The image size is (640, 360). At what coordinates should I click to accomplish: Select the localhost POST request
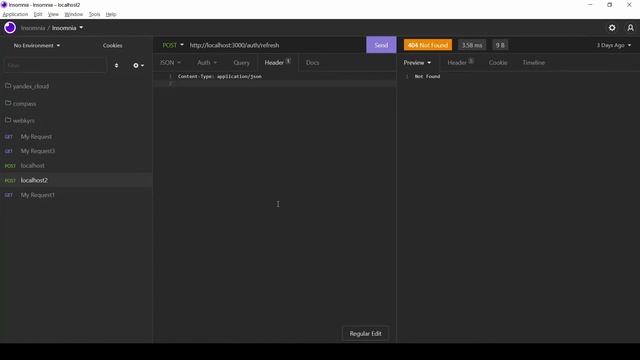coord(76,166)
